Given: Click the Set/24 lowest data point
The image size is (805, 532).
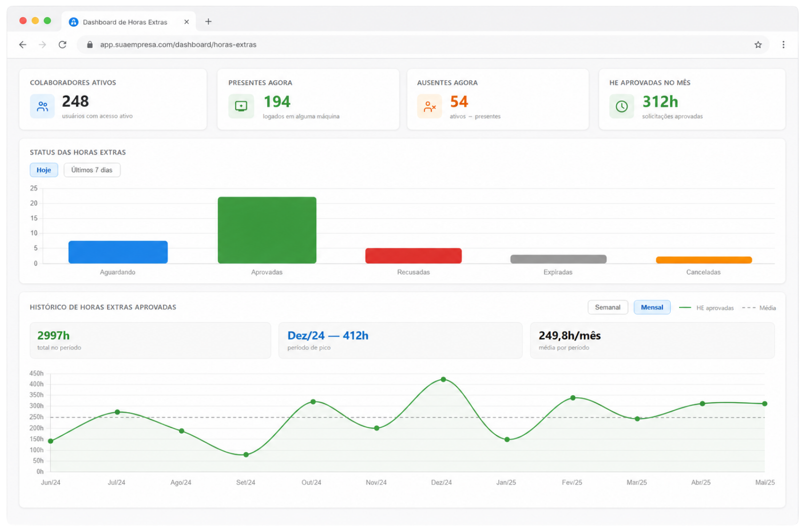Looking at the screenshot, I should coord(246,455).
